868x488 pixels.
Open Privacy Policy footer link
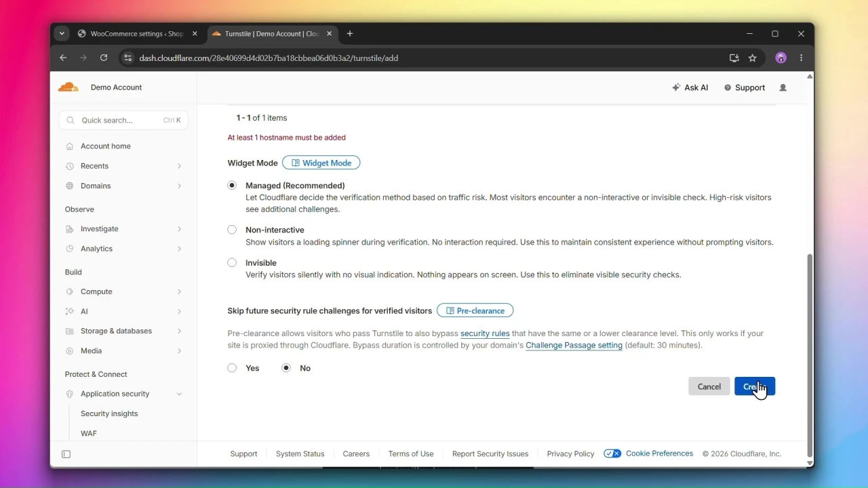point(570,454)
